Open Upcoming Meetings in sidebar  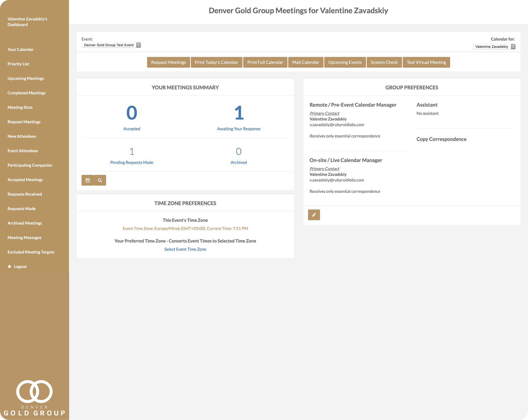pos(26,78)
